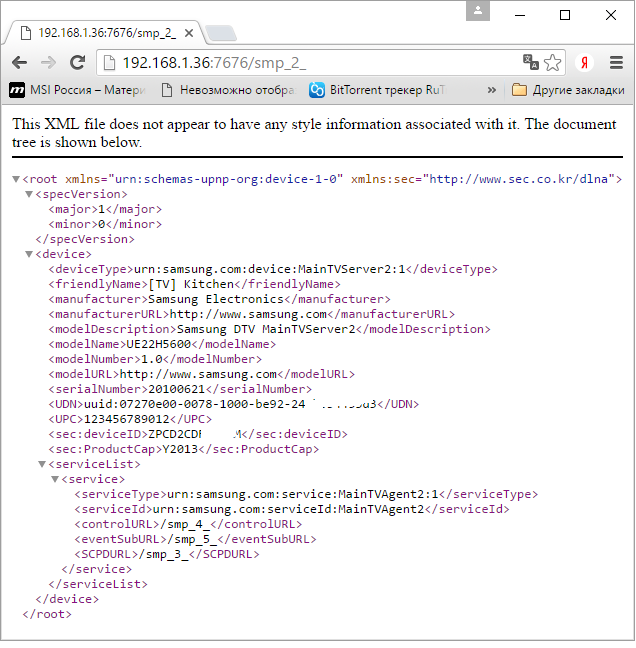The height and width of the screenshot is (648, 636).
Task: Go back to the previous page
Action: [x=19, y=63]
